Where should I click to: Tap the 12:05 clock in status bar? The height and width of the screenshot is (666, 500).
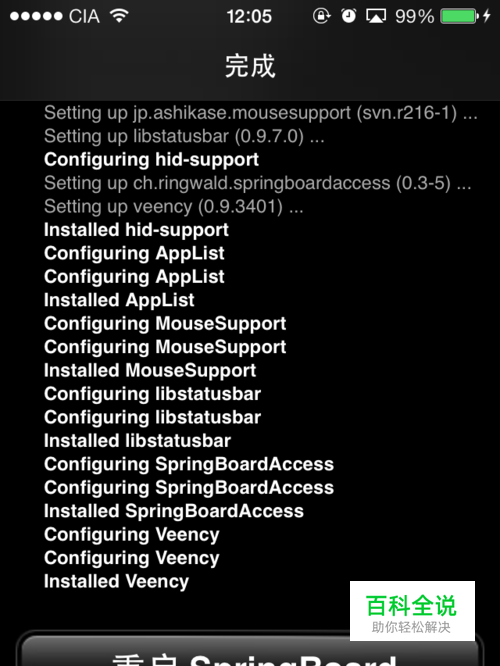(249, 17)
